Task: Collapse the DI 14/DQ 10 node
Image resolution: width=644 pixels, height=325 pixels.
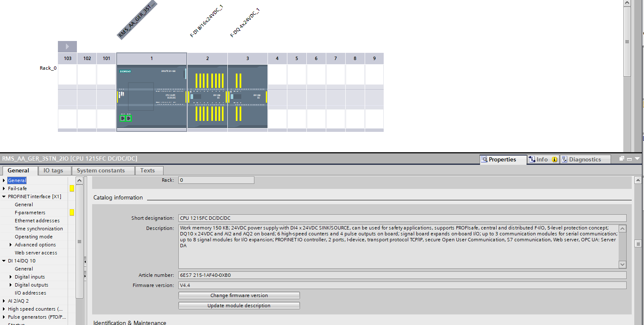Action: tap(4, 261)
